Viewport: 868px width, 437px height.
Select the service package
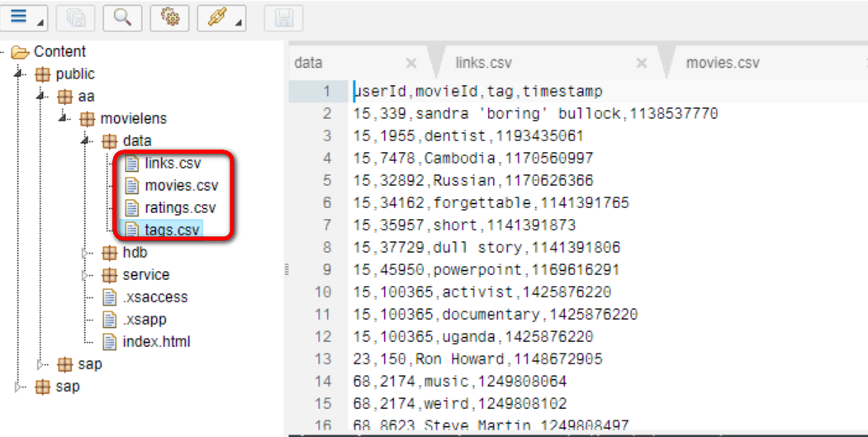[145, 275]
